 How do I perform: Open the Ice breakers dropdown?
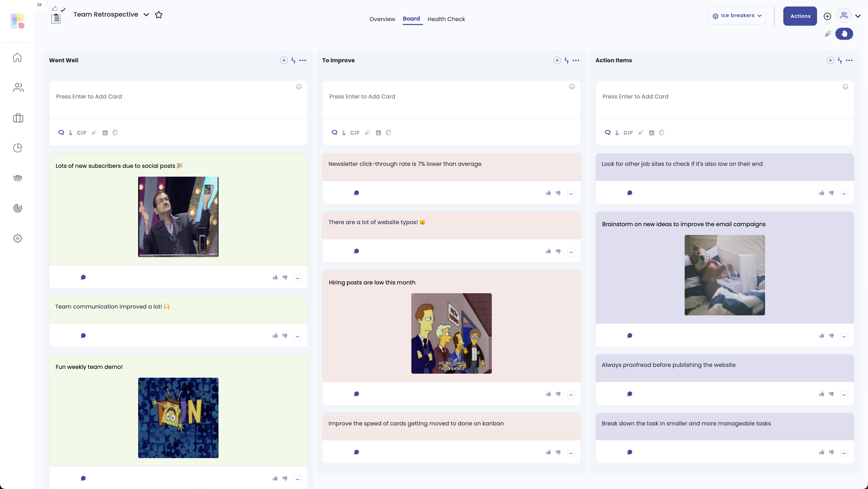click(x=737, y=16)
